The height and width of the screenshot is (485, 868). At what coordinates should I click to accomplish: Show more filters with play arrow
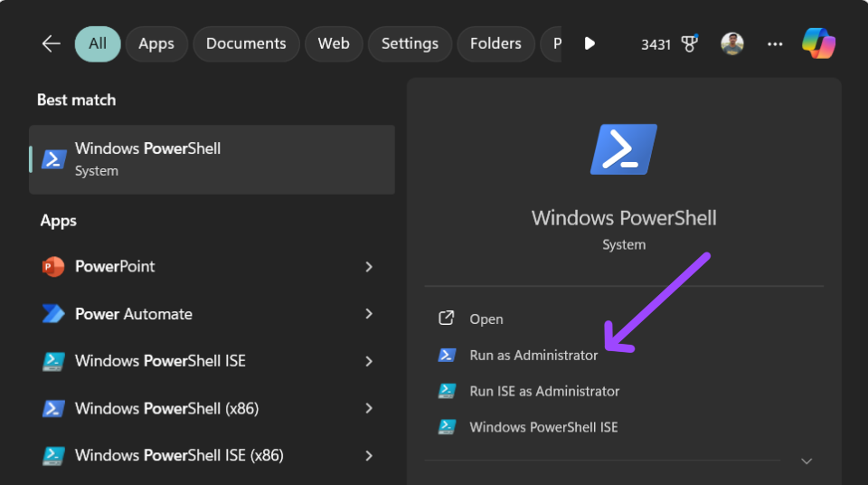point(590,43)
